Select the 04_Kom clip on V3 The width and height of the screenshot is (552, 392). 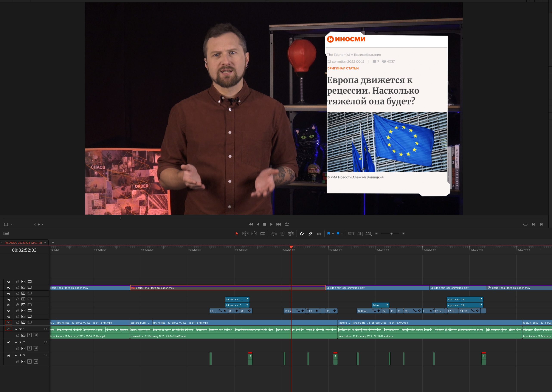coord(369,311)
